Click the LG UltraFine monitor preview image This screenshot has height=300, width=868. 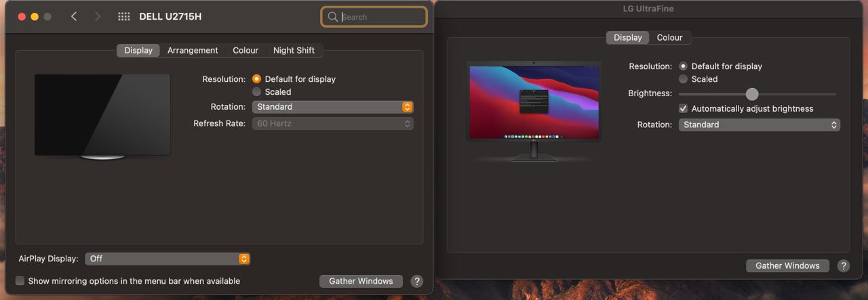[534, 110]
